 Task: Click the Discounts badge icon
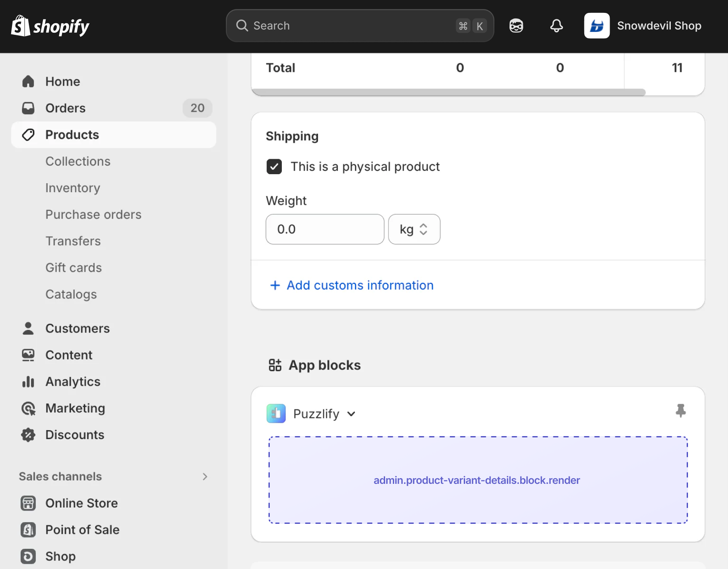click(x=28, y=435)
